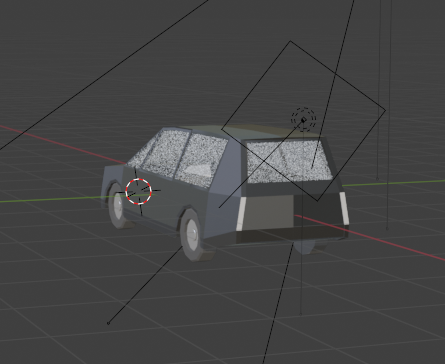Click the car's rear windshield
The image size is (445, 364).
pyautogui.click(x=289, y=161)
